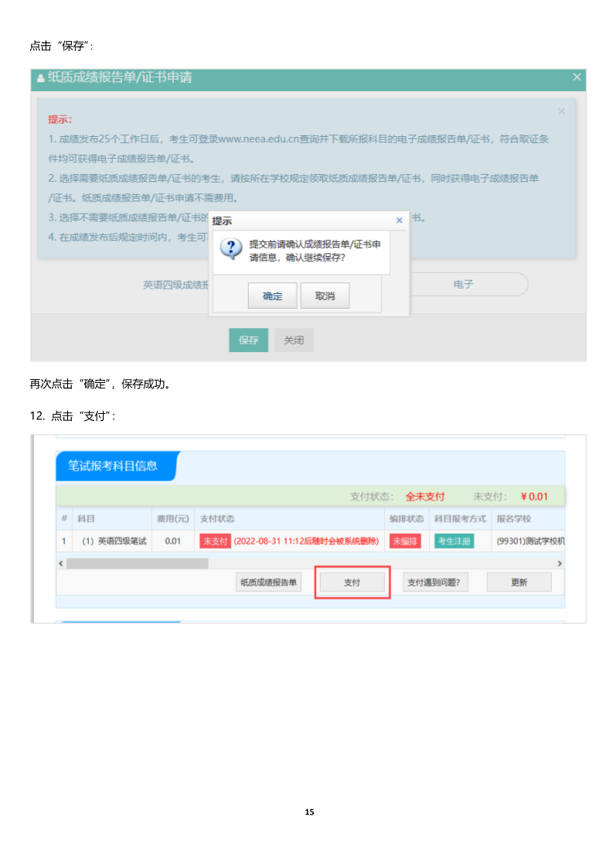
Task: Click the 更新 button
Action: (x=519, y=583)
